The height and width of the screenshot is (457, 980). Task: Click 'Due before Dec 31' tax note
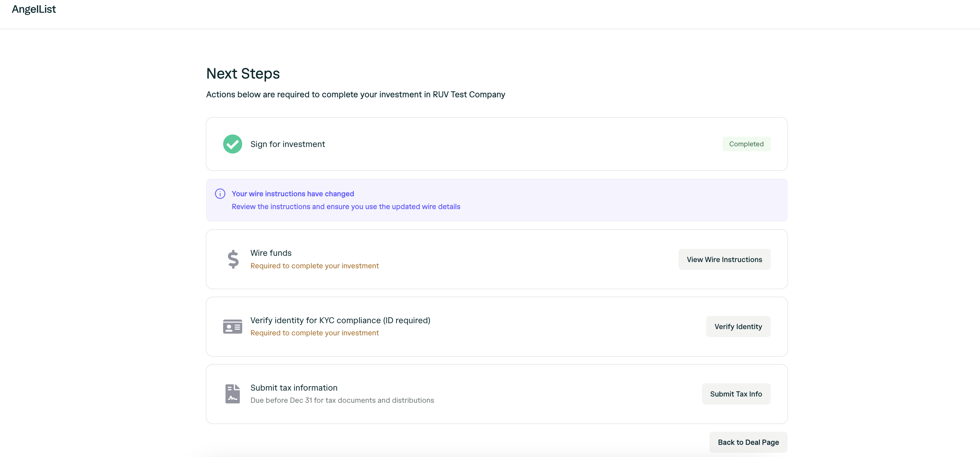point(342,400)
